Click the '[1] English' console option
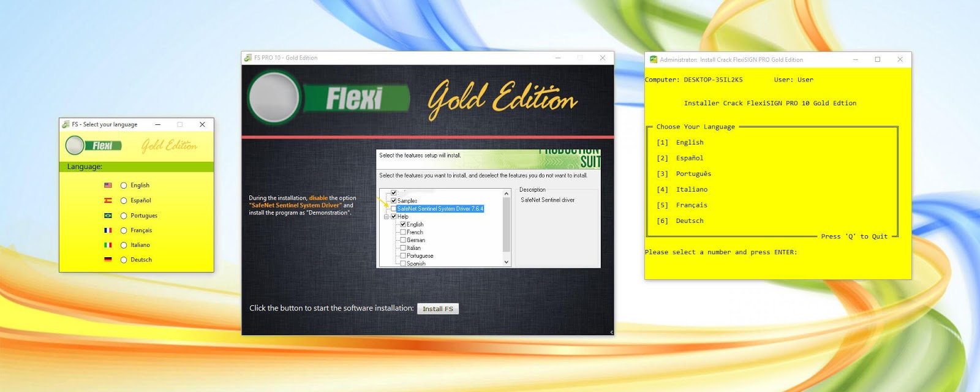This screenshot has height=392, width=980. [680, 142]
